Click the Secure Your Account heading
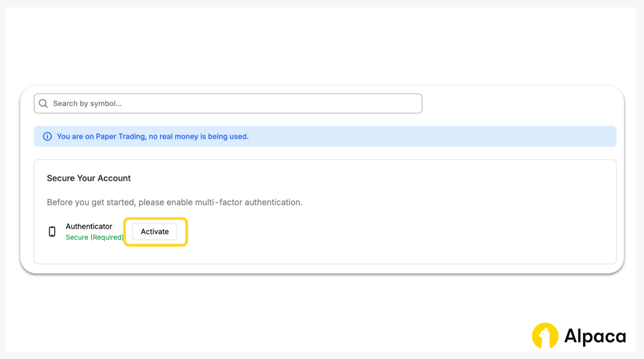This screenshot has height=359, width=644. pos(89,178)
